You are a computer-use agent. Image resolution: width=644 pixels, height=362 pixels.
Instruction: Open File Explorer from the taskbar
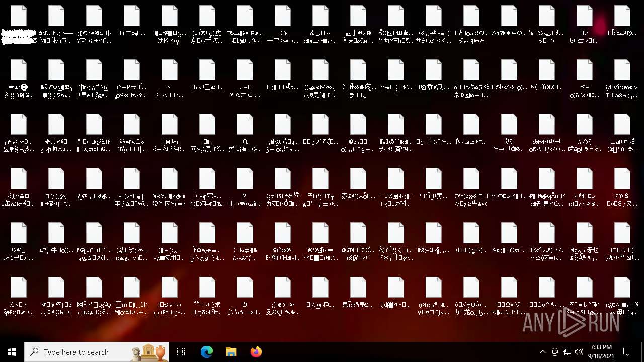click(231, 352)
